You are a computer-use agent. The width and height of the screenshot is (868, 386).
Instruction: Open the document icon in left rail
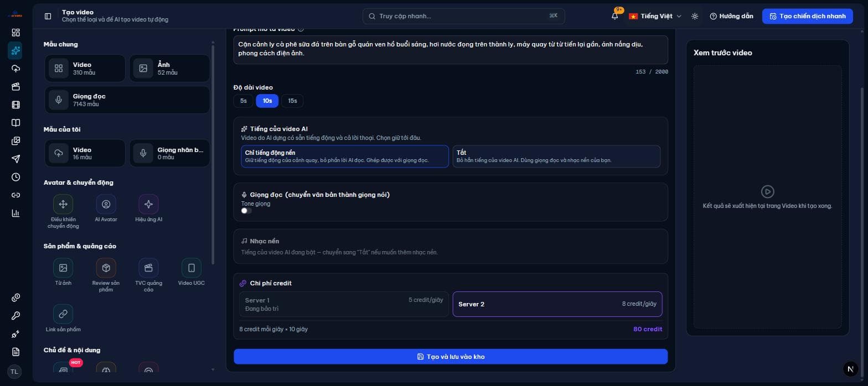[x=15, y=352]
